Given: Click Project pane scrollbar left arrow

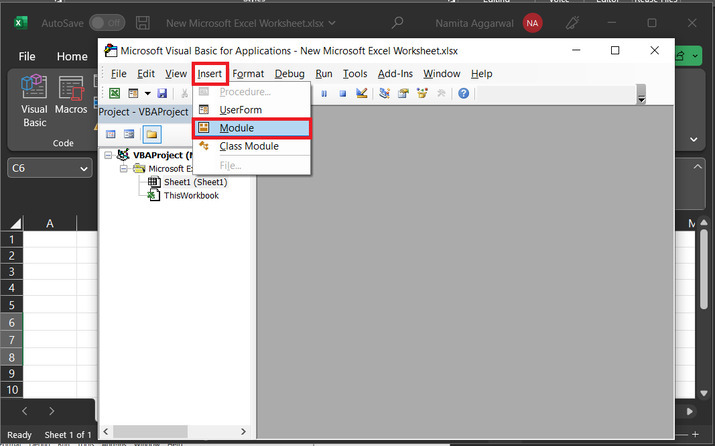Looking at the screenshot, I should pos(106,431).
